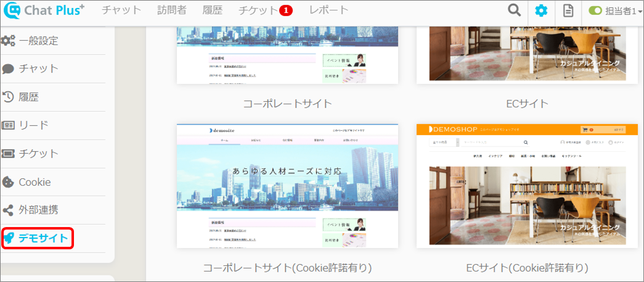The width and height of the screenshot is (644, 282).
Task: Open the コーポレートサイト(Cookie許諾有り) demo thumbnail
Action: 287,186
